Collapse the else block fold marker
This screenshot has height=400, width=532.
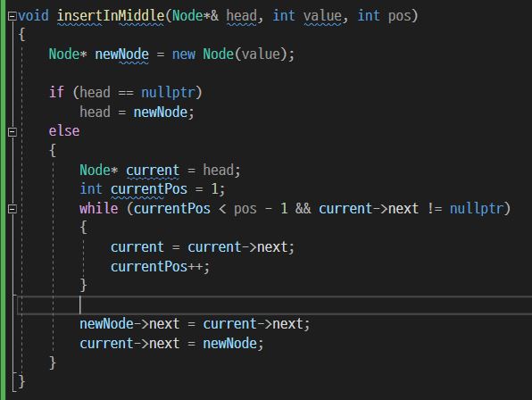[12, 131]
